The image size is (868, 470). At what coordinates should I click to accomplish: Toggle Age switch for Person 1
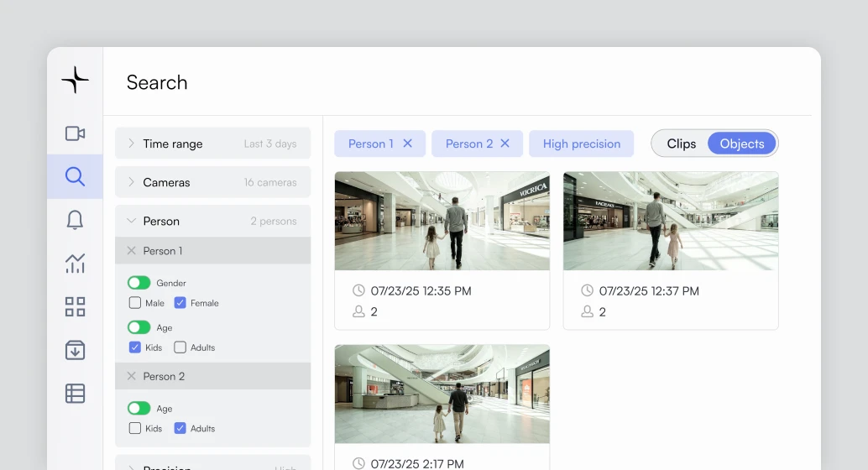[139, 327]
